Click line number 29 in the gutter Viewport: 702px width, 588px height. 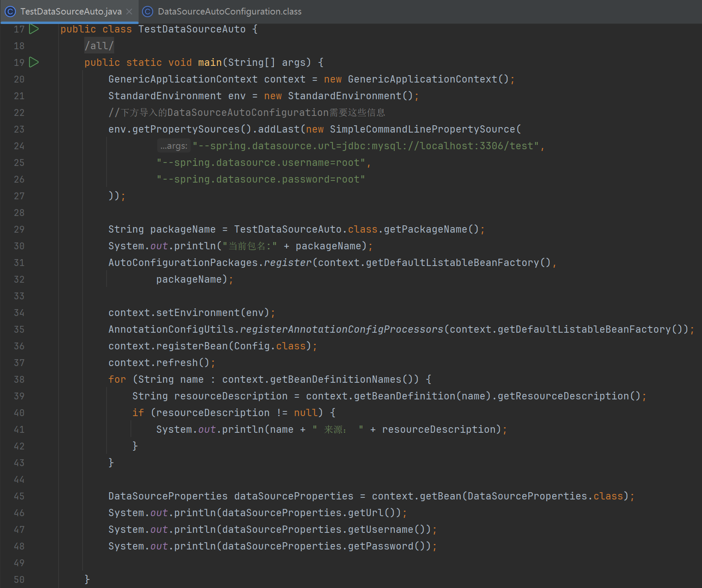[x=19, y=230]
